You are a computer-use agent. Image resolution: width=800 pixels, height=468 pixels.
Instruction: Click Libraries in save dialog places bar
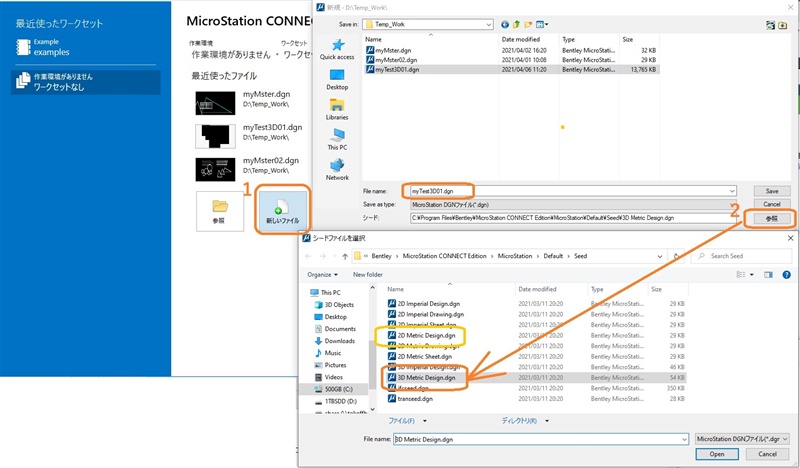point(337,110)
